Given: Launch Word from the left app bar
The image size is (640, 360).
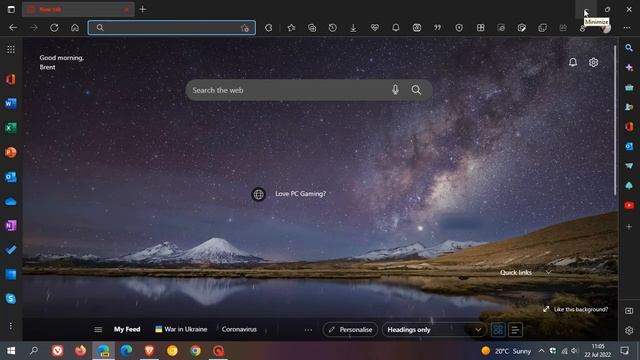Looking at the screenshot, I should click(x=11, y=104).
